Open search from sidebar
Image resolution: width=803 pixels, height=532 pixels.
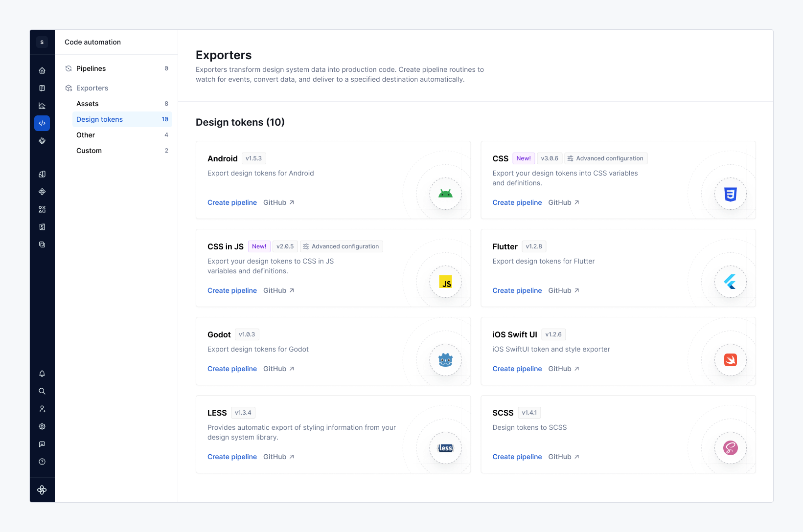coord(42,391)
